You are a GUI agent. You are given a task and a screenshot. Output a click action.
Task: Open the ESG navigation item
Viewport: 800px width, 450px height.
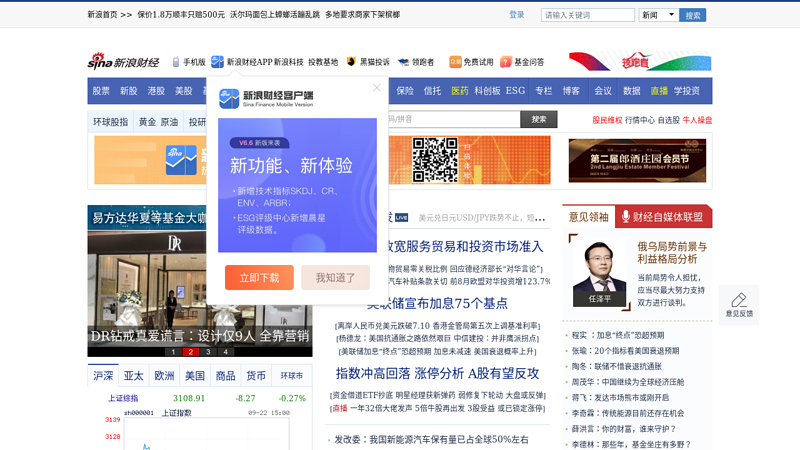515,91
